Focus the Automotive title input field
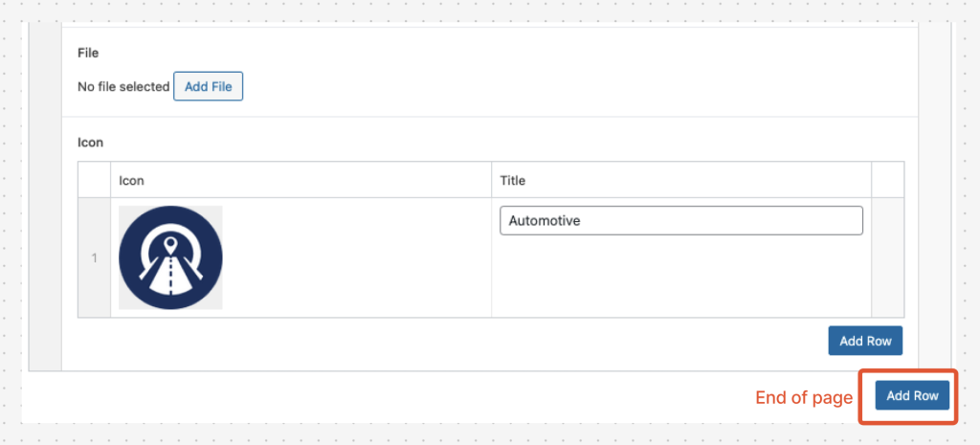980x445 pixels. coord(681,221)
